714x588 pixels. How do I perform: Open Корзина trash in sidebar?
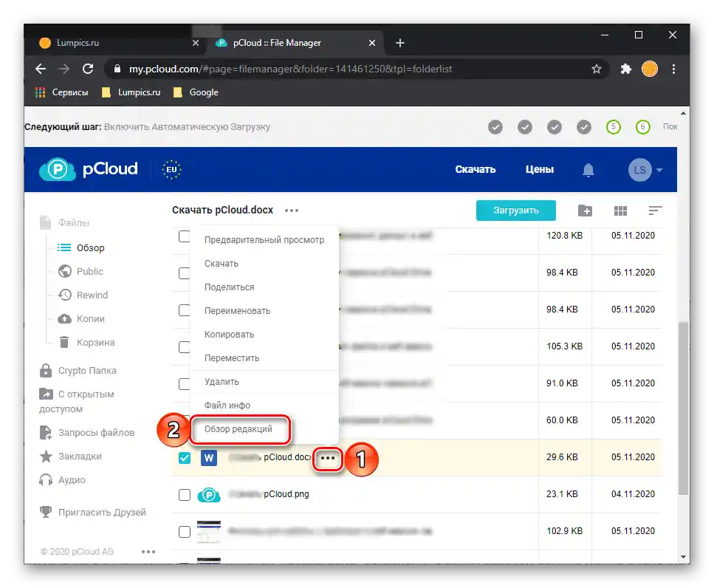point(95,343)
